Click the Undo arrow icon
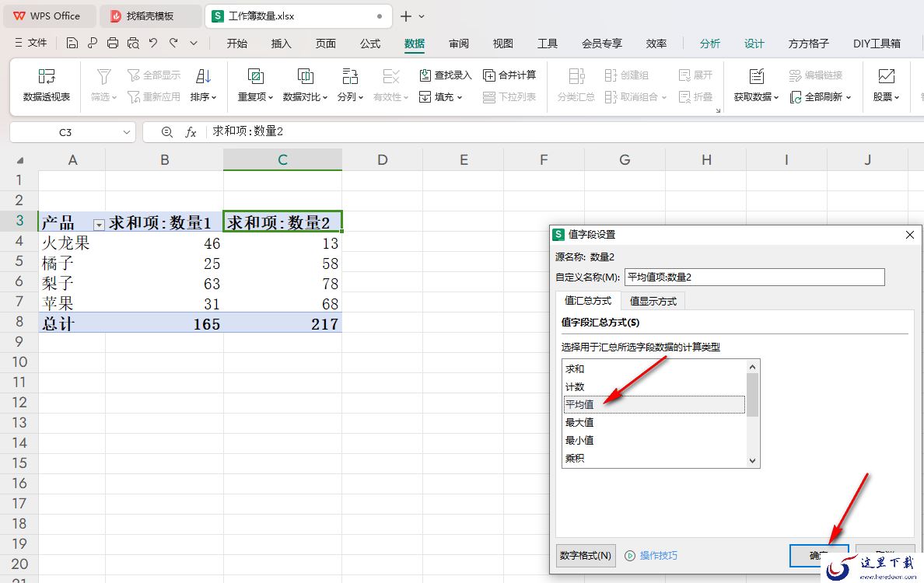The image size is (924, 583). coord(153,43)
